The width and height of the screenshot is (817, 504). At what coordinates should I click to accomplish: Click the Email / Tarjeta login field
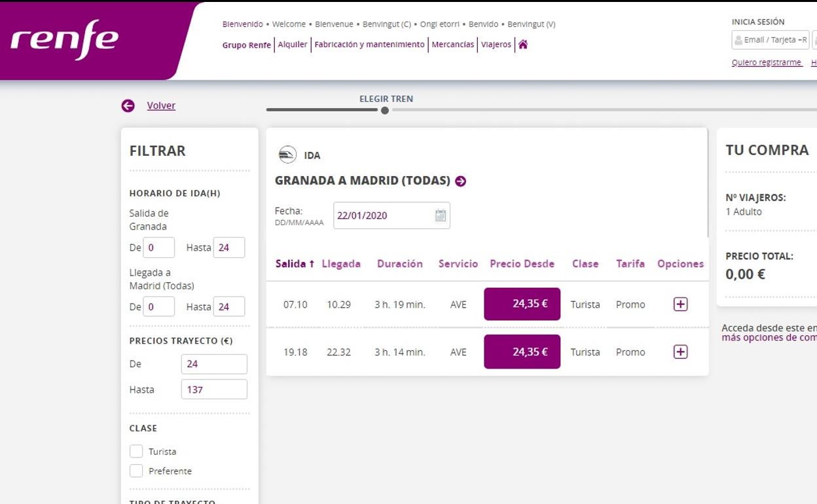pyautogui.click(x=770, y=40)
